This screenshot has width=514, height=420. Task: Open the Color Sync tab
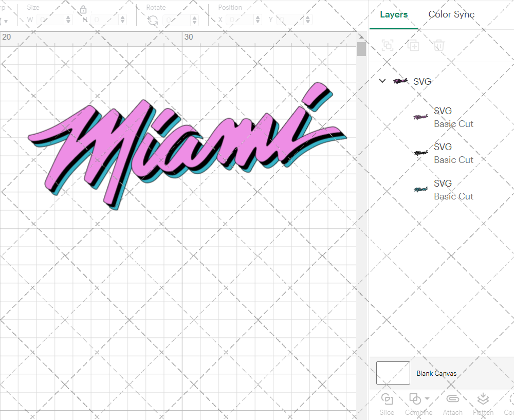click(451, 14)
